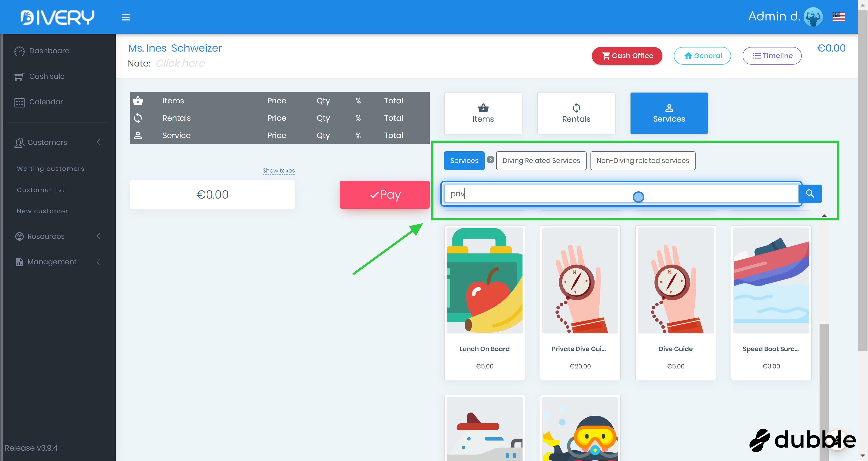Switch to the Items tab
This screenshot has width=868, height=461.
click(483, 113)
